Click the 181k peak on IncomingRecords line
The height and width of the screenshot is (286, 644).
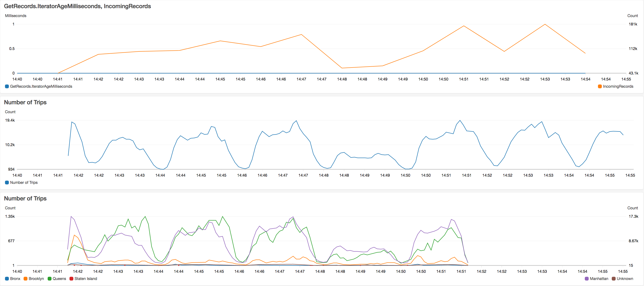545,24
